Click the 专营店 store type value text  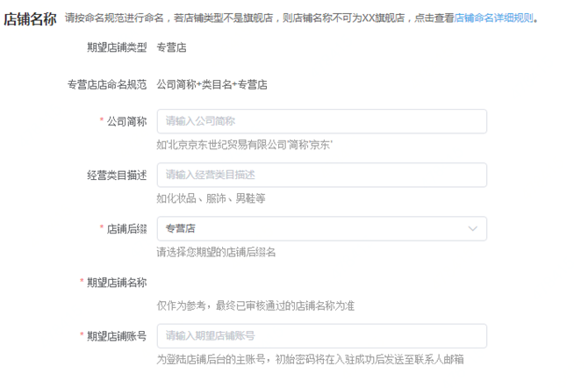click(171, 47)
